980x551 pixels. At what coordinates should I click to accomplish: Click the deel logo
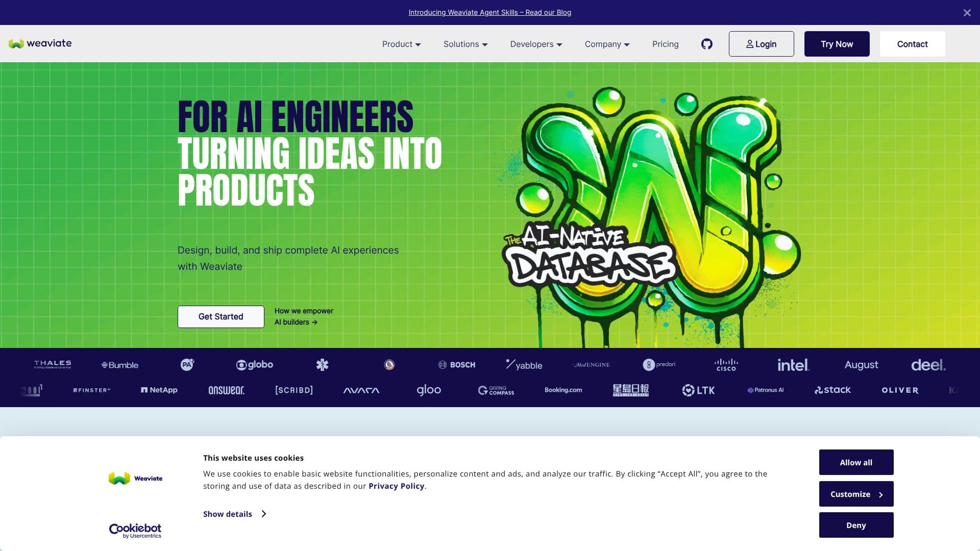[x=928, y=365]
